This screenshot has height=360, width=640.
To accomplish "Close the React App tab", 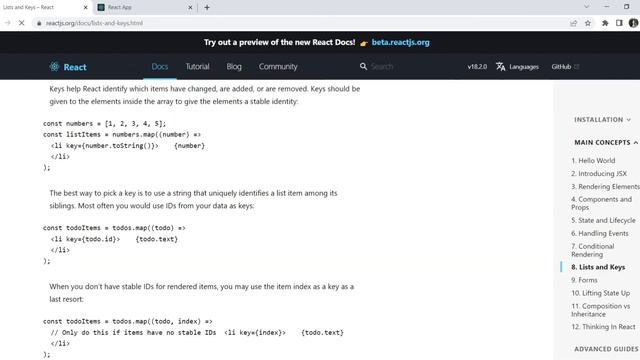I will click(190, 7).
